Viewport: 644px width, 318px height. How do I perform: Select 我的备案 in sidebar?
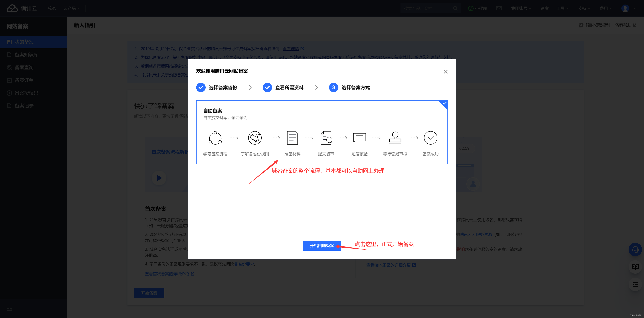pyautogui.click(x=34, y=42)
